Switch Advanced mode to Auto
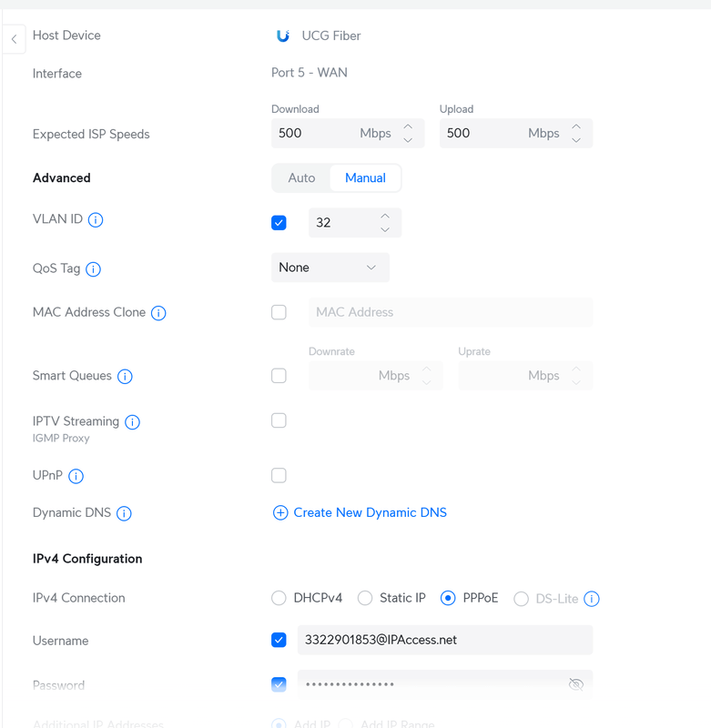The height and width of the screenshot is (728, 711). (x=301, y=177)
